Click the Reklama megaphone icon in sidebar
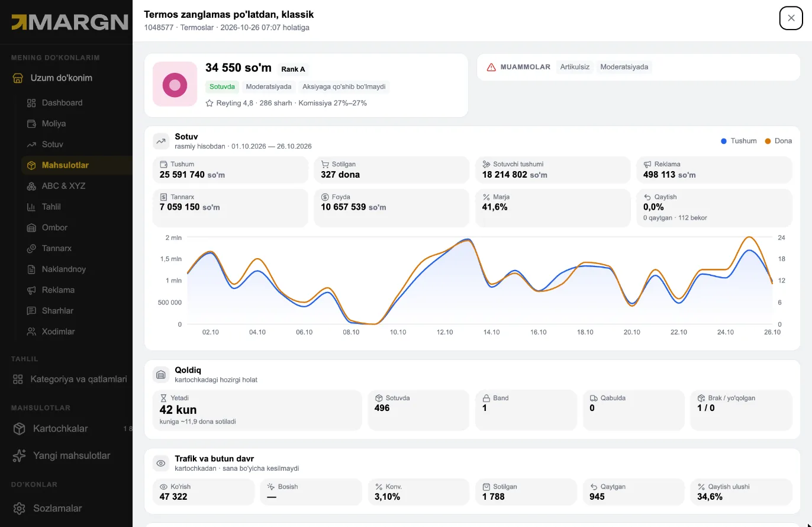The image size is (812, 527). [x=31, y=290]
